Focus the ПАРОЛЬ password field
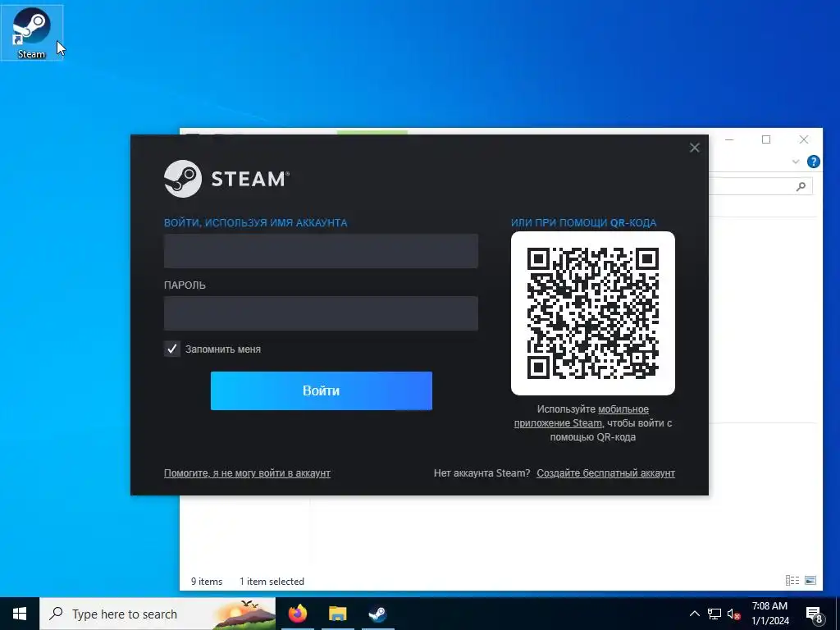Viewport: 840px width, 630px height. [x=321, y=313]
